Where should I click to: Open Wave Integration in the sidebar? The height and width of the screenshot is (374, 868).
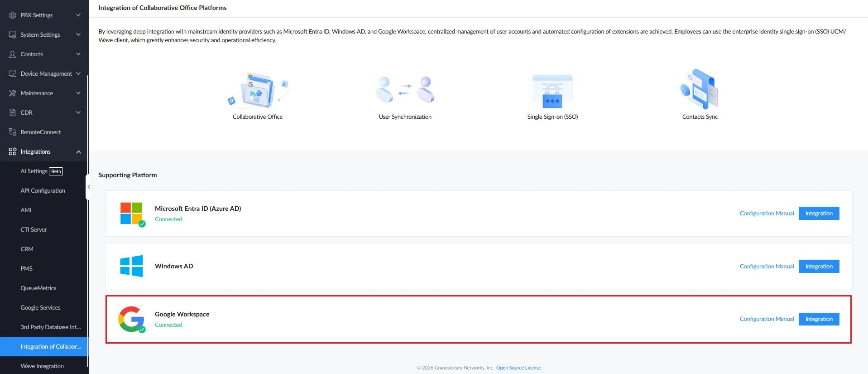pos(42,366)
